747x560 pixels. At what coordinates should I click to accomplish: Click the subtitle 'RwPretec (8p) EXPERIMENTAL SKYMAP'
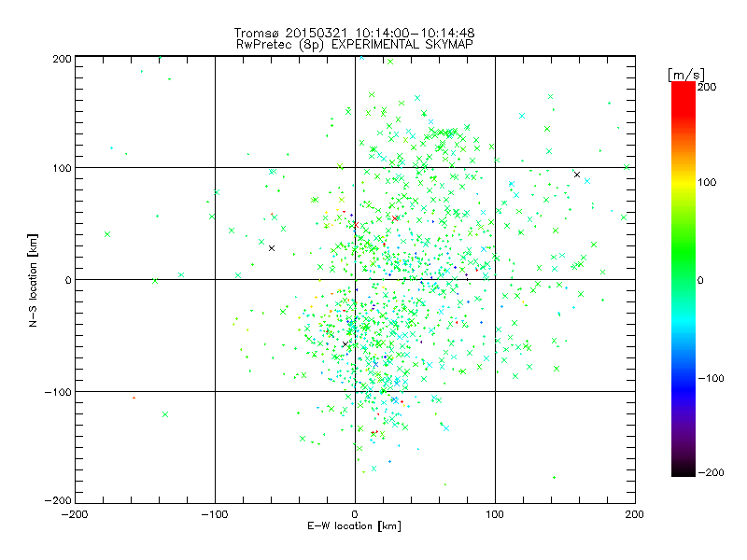[x=355, y=45]
